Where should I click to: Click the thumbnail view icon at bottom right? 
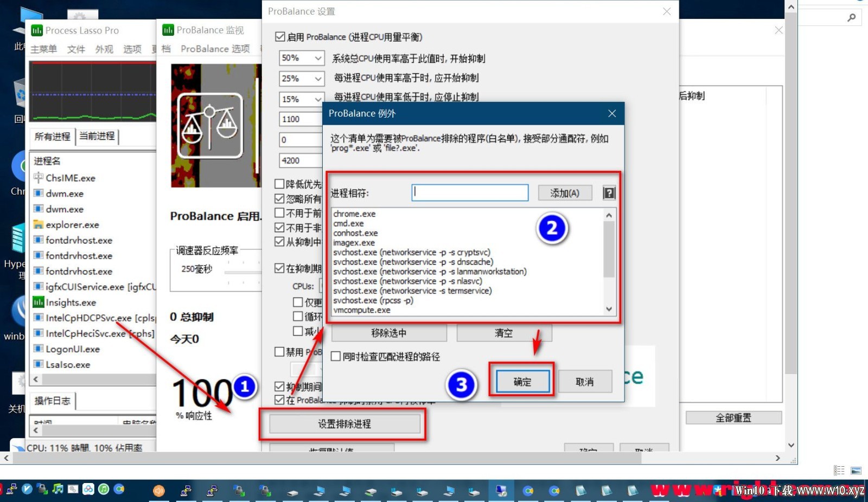856,471
